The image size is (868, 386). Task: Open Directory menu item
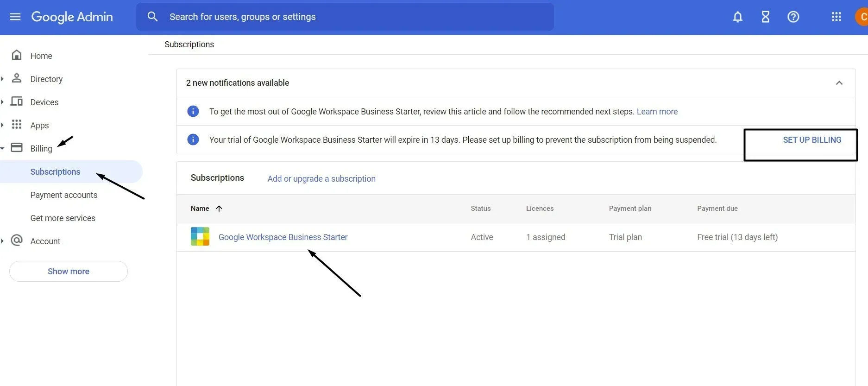(x=46, y=79)
